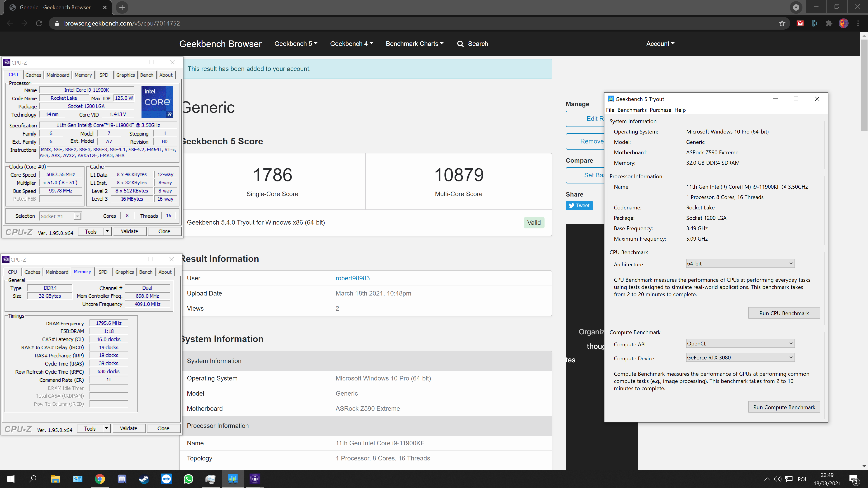This screenshot has height=488, width=868.
Task: Expand the Geekbench 5 navbar dropdown
Action: coord(296,44)
